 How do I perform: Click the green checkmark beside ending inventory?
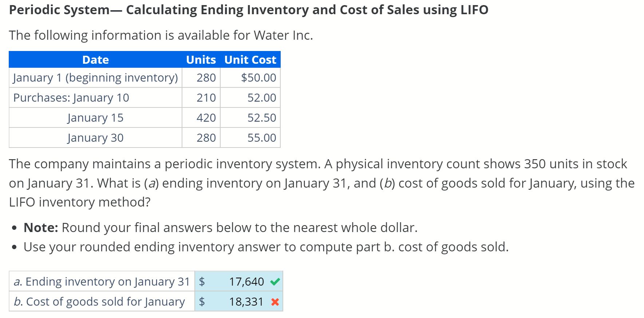pos(275,282)
